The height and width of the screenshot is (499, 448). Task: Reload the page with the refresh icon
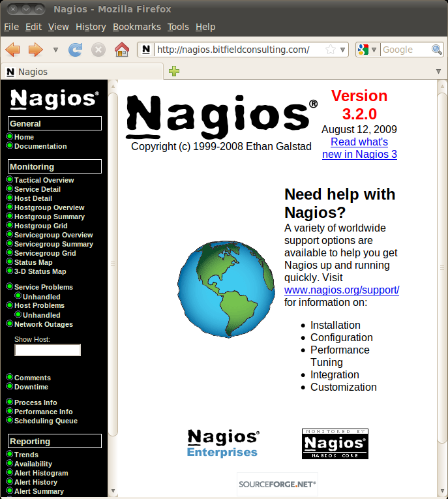76,50
